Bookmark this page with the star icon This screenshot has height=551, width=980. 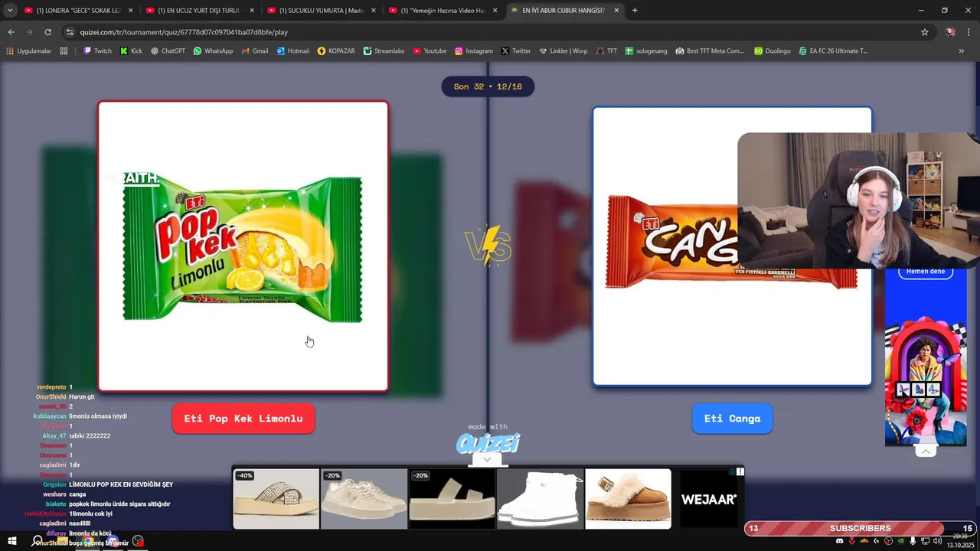coord(925,32)
